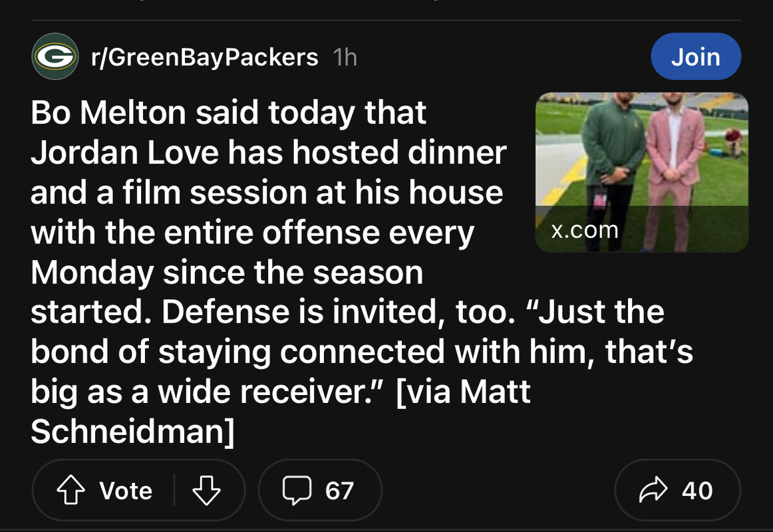The image size is (773, 532).
Task: Open the Green Bay Packers logo avatar
Action: 55,57
